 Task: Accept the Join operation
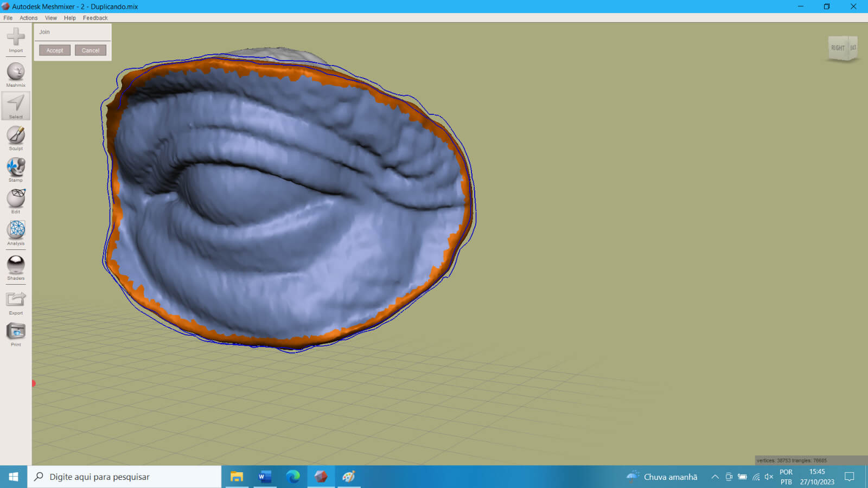55,50
